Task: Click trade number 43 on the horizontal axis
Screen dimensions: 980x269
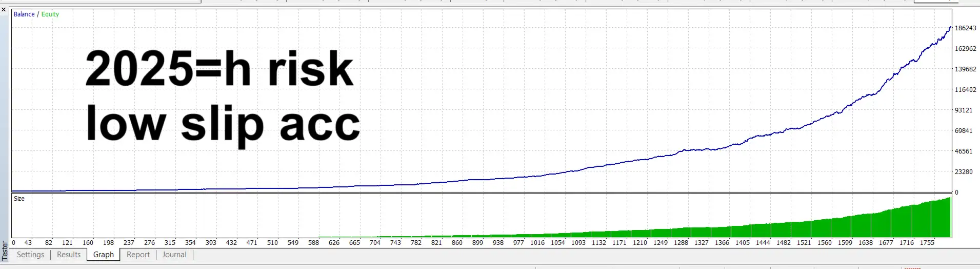Action: click(x=28, y=243)
